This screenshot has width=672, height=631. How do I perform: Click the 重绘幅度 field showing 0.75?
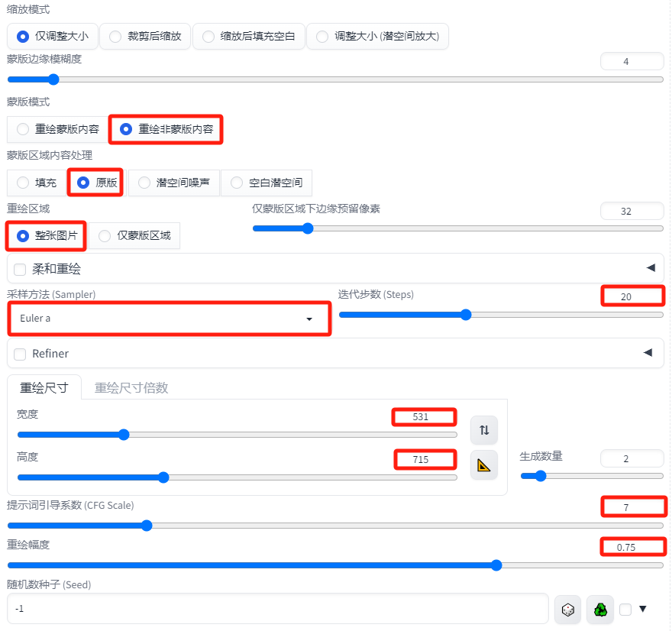coord(632,547)
